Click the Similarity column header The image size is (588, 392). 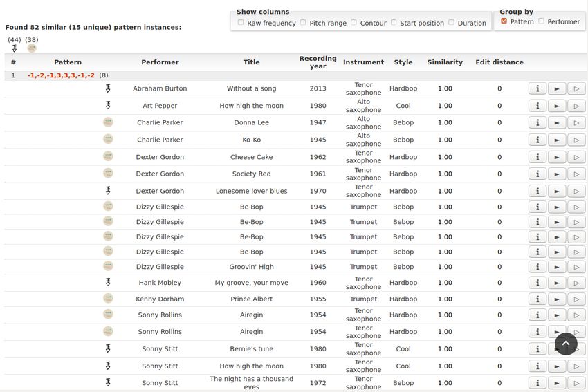click(445, 62)
